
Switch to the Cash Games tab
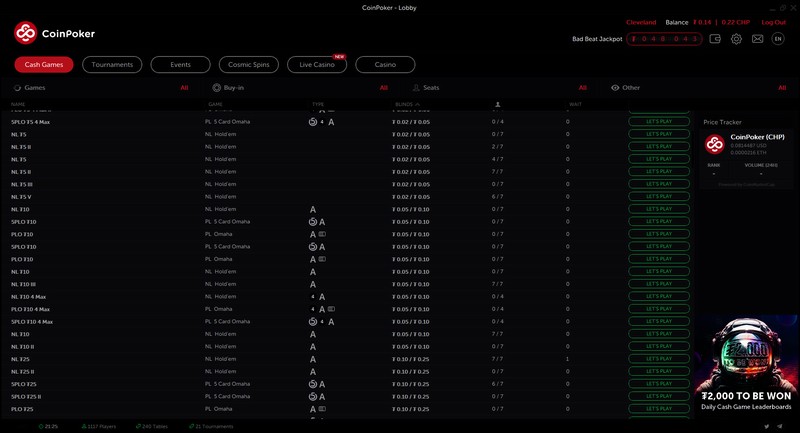(x=44, y=65)
